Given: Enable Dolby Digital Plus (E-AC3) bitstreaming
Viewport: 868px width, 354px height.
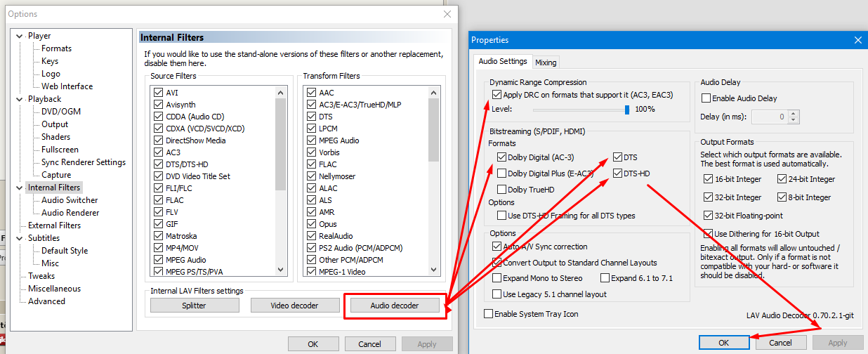Looking at the screenshot, I should pyautogui.click(x=501, y=173).
